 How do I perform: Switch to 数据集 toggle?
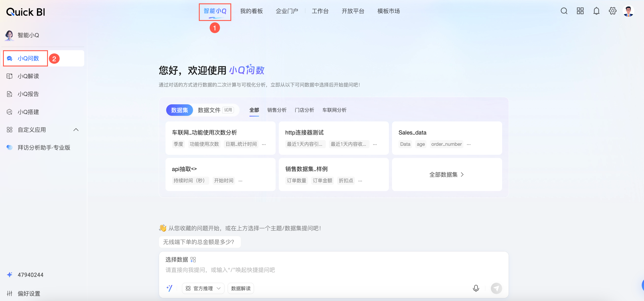tap(179, 110)
